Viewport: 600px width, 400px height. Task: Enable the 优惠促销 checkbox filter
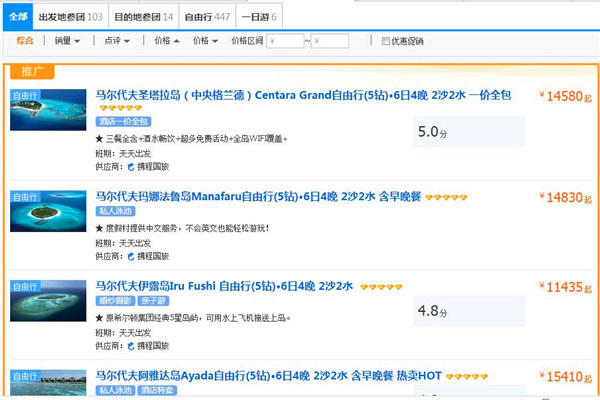pos(386,42)
